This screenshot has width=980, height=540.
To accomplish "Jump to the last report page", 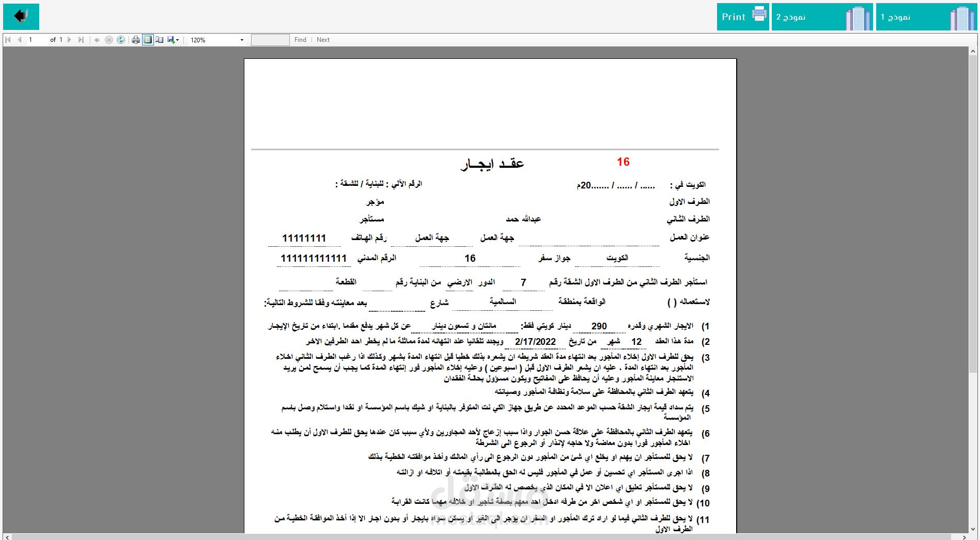I will click(x=81, y=40).
